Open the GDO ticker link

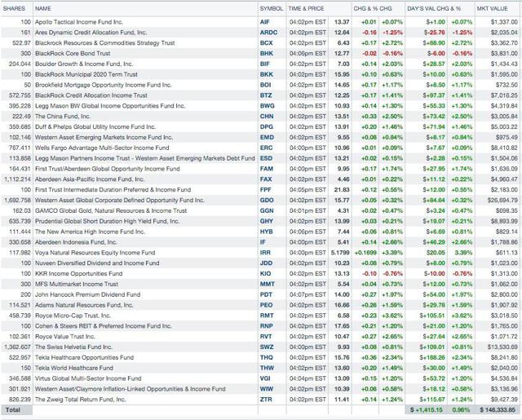(x=267, y=201)
